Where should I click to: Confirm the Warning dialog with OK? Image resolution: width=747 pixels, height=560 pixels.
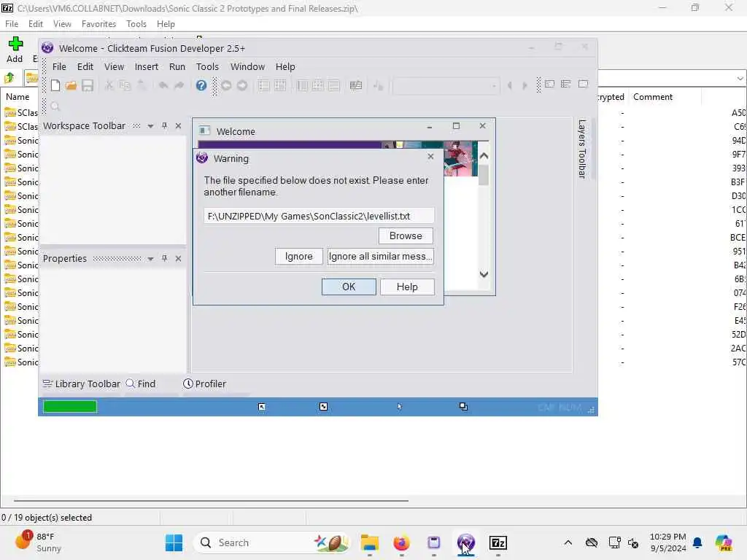click(349, 287)
